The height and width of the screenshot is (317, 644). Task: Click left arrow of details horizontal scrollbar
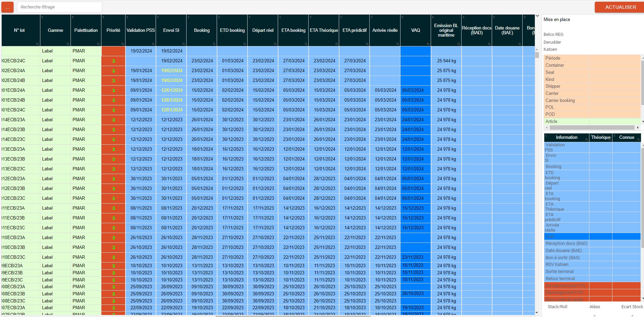546,128
